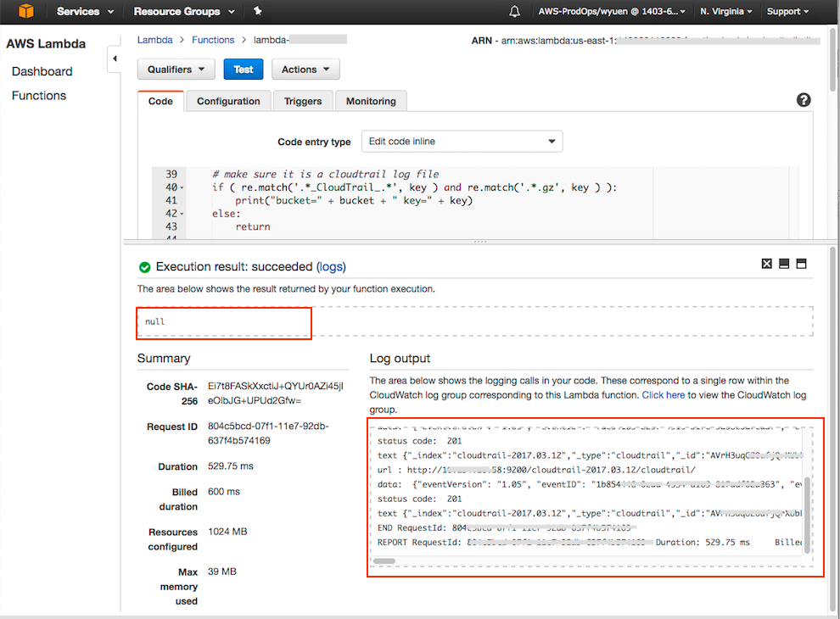Image resolution: width=840 pixels, height=619 pixels.
Task: Collapse code fold arrow at line 42
Action: pyautogui.click(x=182, y=215)
